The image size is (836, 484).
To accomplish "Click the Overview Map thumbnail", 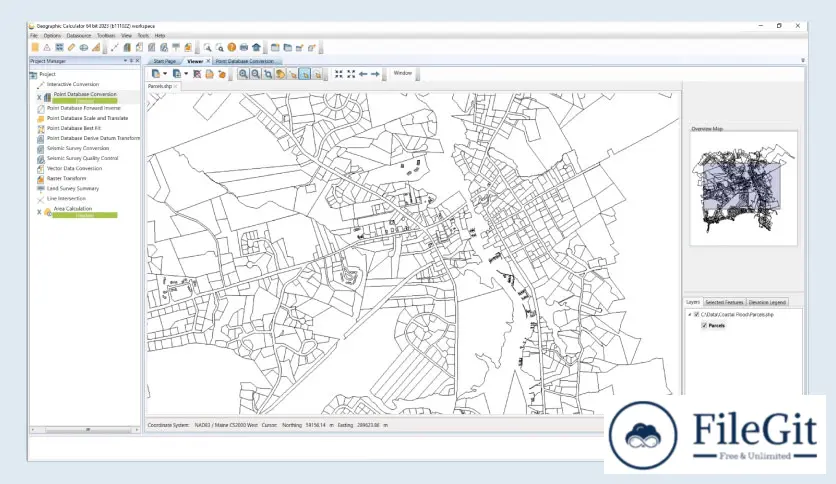I will [x=744, y=188].
